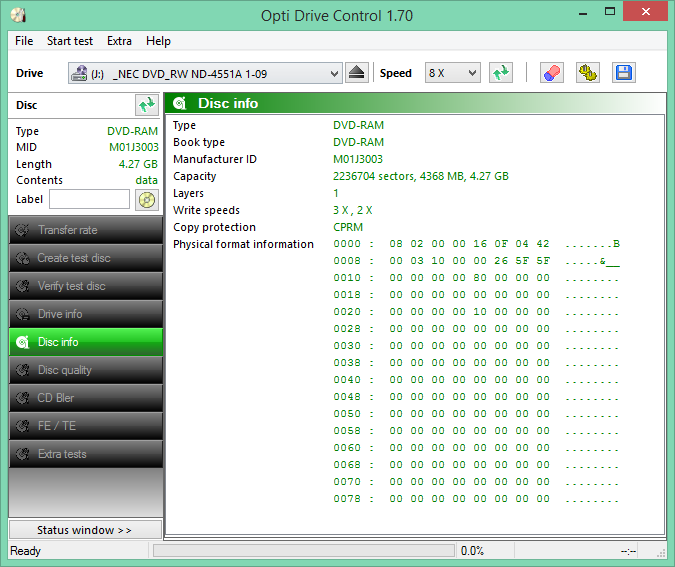This screenshot has height=567, width=675.
Task: Click the Disc info header disc icon
Action: [x=180, y=103]
